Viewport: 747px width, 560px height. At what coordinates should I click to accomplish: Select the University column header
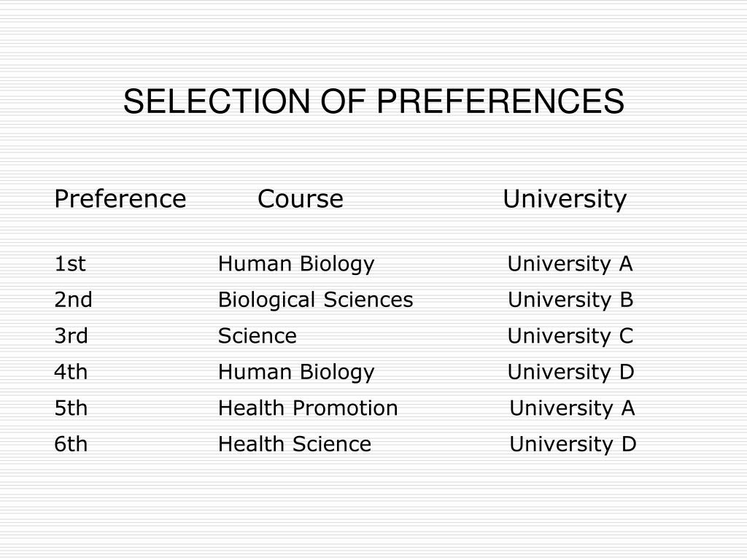tap(565, 200)
